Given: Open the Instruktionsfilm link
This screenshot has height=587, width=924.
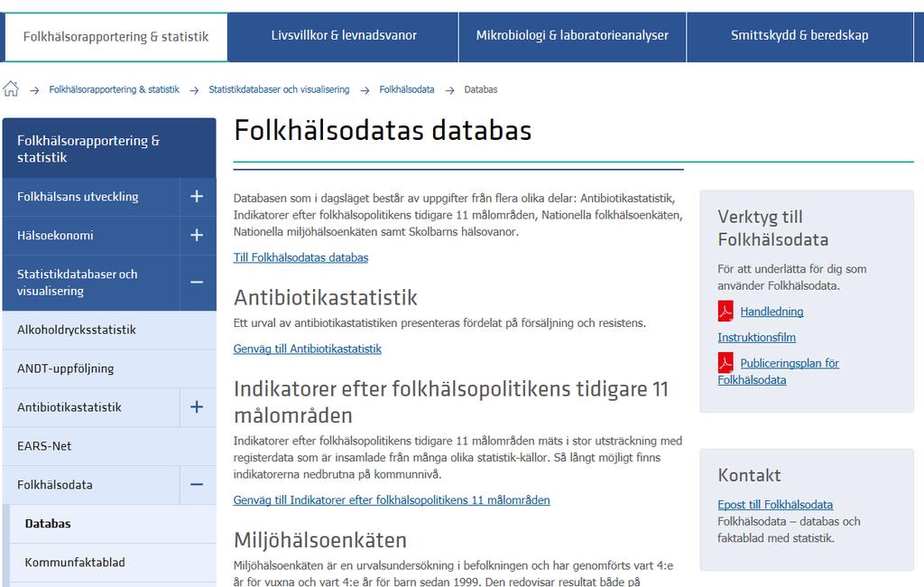Looking at the screenshot, I should tap(757, 338).
